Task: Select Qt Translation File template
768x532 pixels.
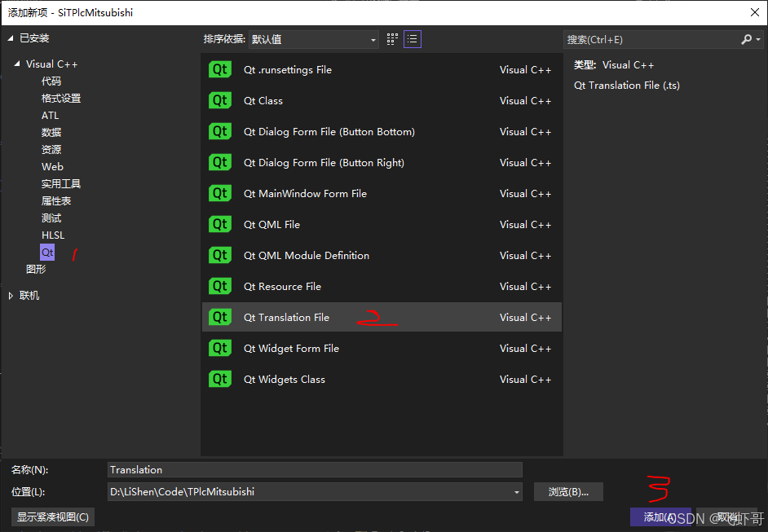Action: (x=382, y=317)
